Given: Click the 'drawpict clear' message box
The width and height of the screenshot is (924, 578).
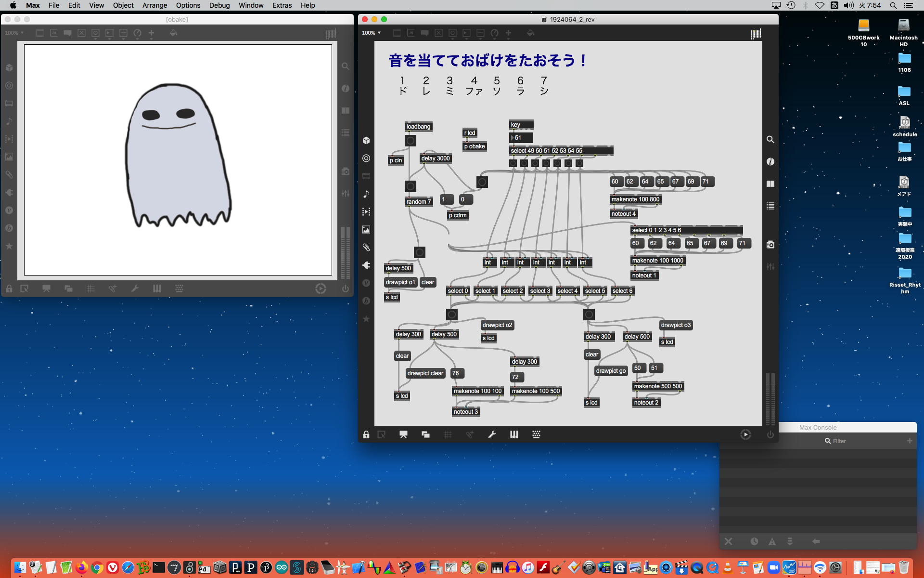Looking at the screenshot, I should (425, 373).
